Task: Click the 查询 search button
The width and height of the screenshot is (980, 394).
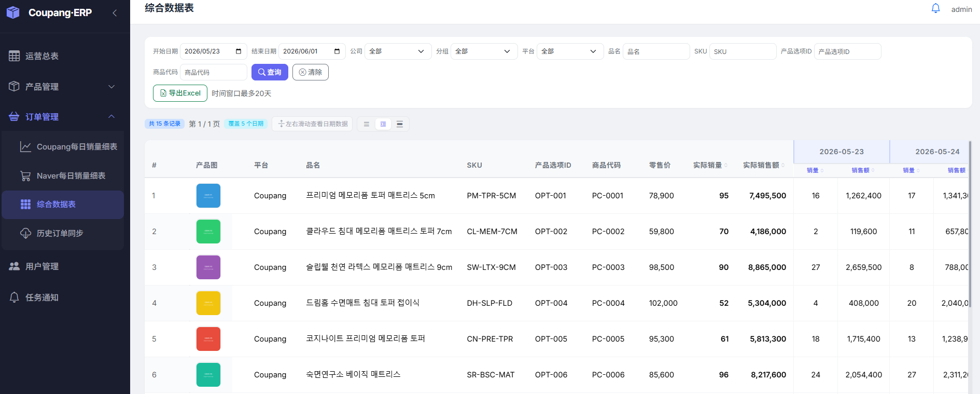Action: tap(270, 72)
